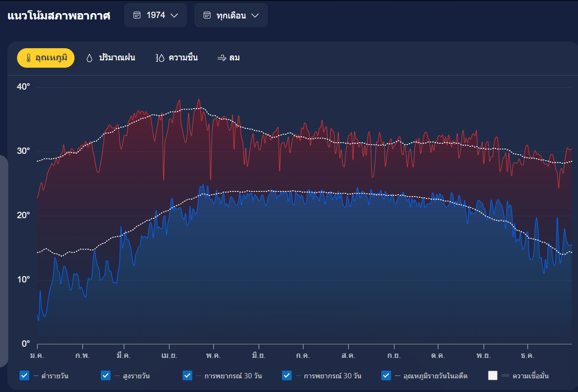Click the ลม tab text
This screenshot has width=578, height=392.
(234, 58)
